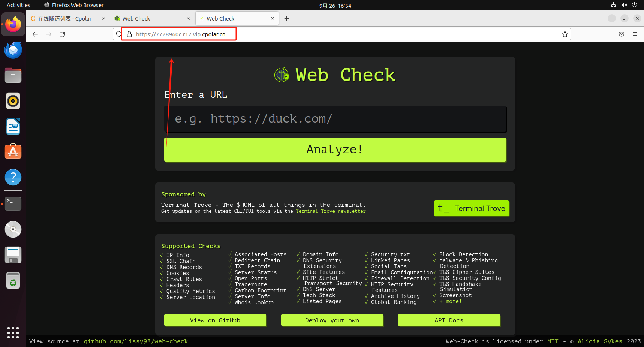Launch Thunderbird mail from the dock
Viewport: 644px width, 347px height.
click(13, 50)
